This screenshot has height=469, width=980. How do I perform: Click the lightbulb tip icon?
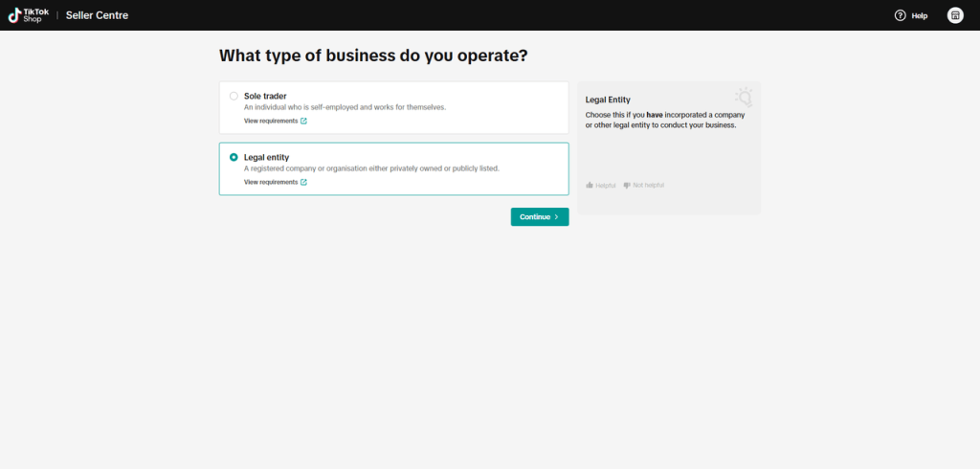click(744, 98)
